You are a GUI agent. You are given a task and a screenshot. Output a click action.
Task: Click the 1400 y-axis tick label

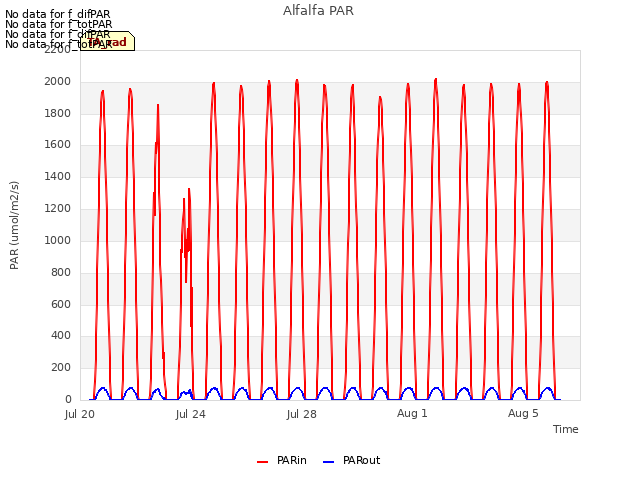pyautogui.click(x=58, y=176)
